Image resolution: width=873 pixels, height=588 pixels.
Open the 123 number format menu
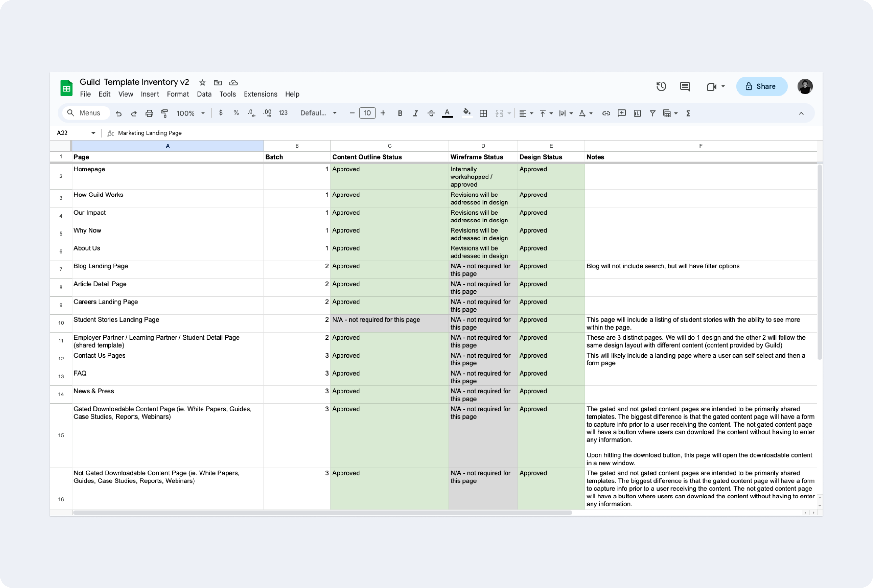(283, 113)
